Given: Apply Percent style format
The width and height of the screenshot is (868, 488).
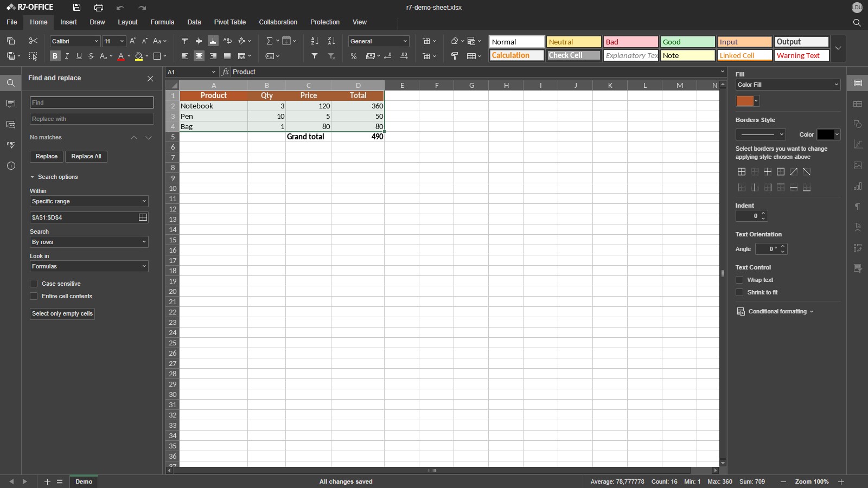Looking at the screenshot, I should 354,56.
